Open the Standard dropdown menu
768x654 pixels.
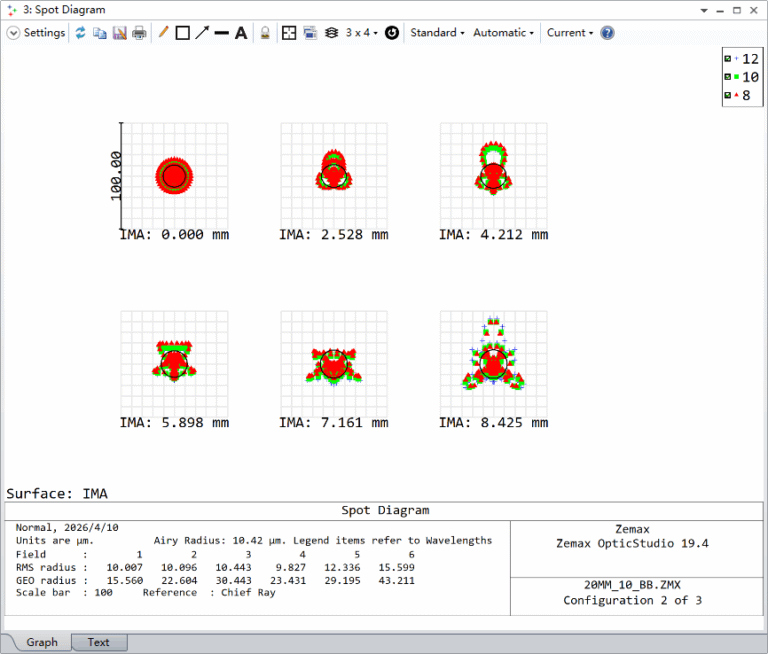(437, 33)
